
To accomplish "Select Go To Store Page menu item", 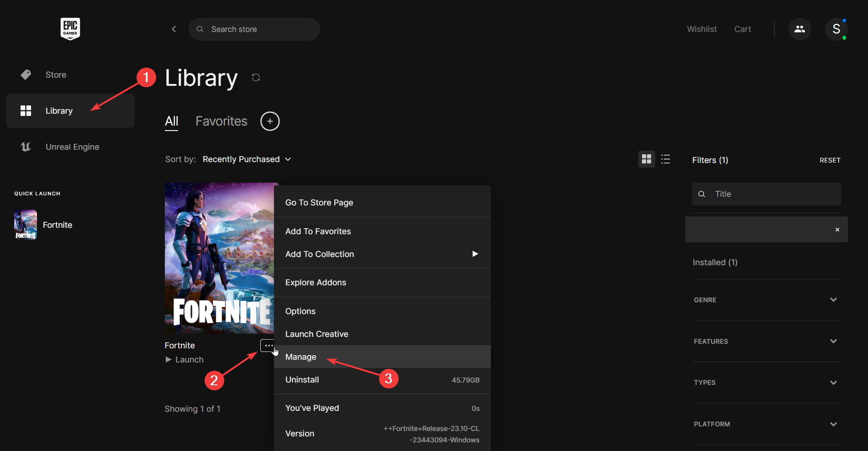I will click(382, 203).
